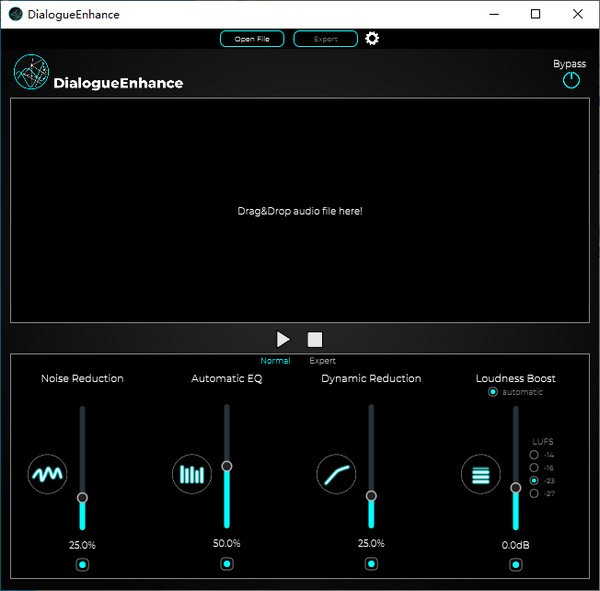Image resolution: width=600 pixels, height=591 pixels.
Task: Choose the -27 LUFS target option
Action: pyautogui.click(x=534, y=493)
